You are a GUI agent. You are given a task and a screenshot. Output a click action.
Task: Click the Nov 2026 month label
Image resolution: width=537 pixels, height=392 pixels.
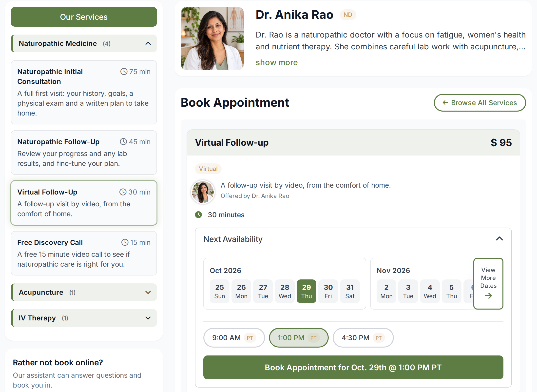coord(393,271)
